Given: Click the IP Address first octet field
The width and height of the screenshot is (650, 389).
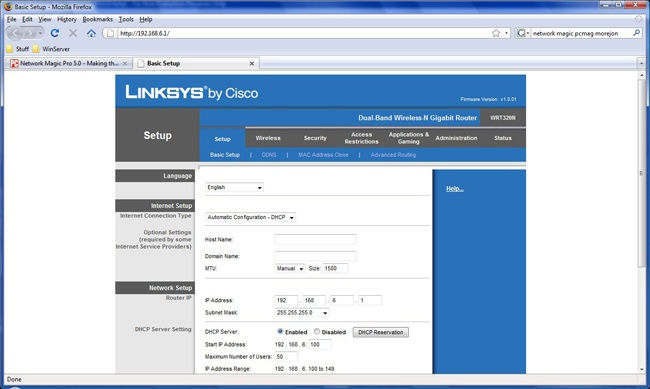Looking at the screenshot, I should coord(286,300).
